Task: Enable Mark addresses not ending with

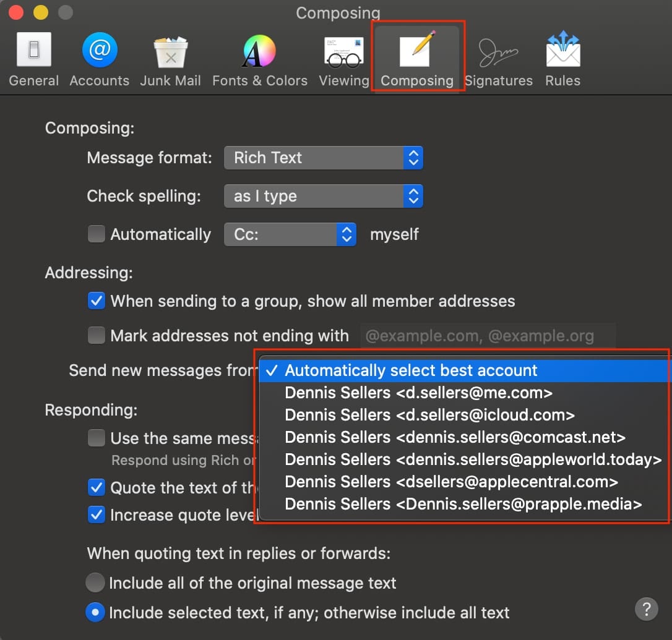Action: (x=97, y=336)
